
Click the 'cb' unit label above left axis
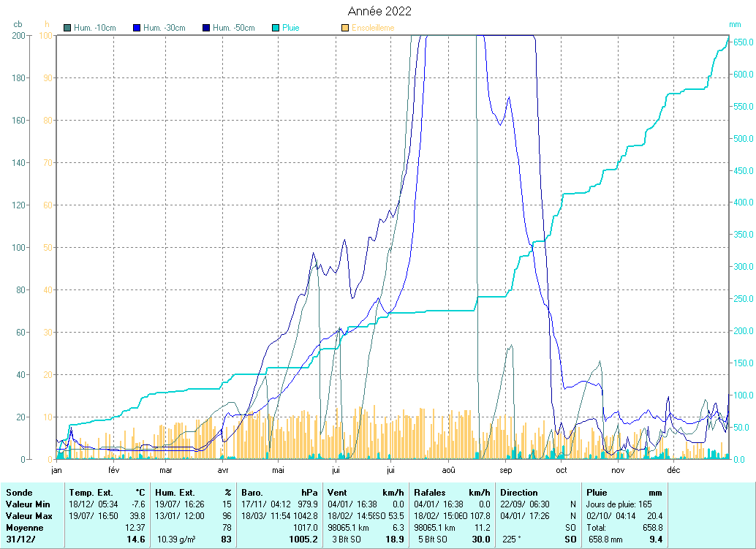click(x=18, y=25)
